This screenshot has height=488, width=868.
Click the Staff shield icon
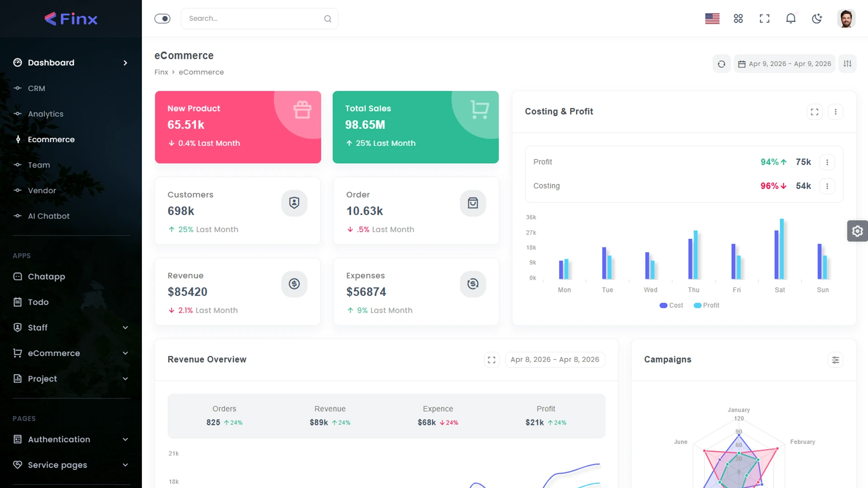18,328
